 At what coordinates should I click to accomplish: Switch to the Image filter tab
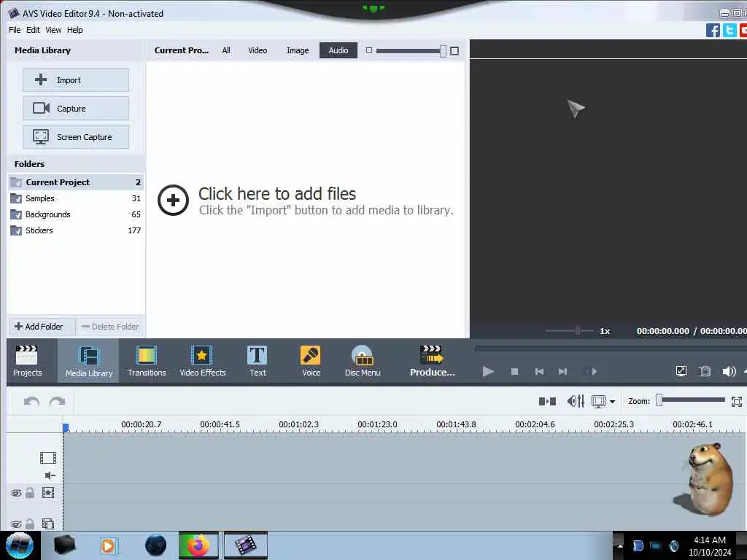(x=298, y=50)
